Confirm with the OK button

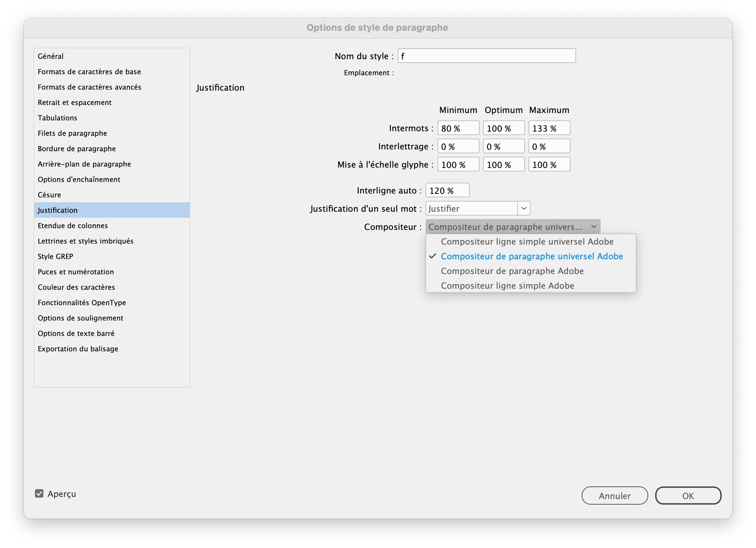click(x=688, y=496)
